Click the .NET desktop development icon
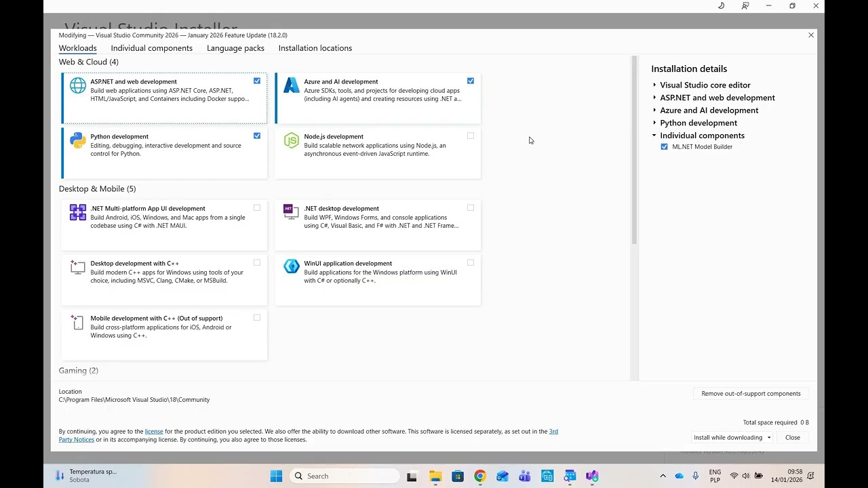The height and width of the screenshot is (488, 868). pyautogui.click(x=291, y=211)
